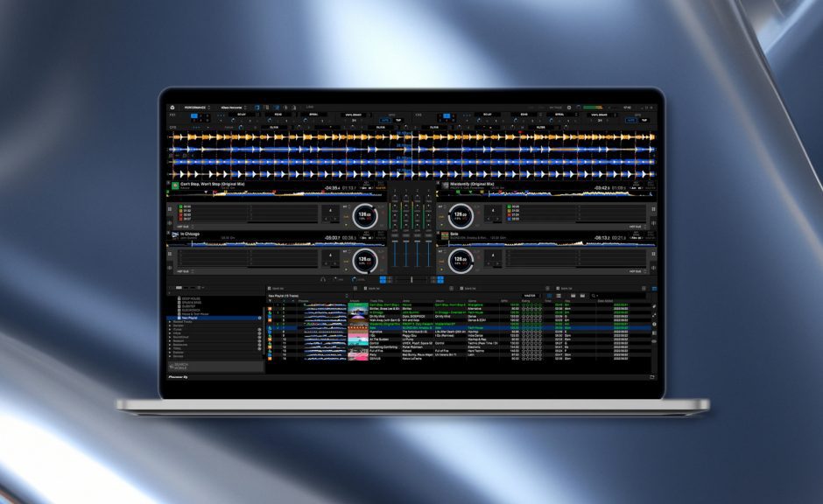823x504 pixels.
Task: Toggle the TAP button for FX2 tempo
Action: pyautogui.click(x=643, y=120)
